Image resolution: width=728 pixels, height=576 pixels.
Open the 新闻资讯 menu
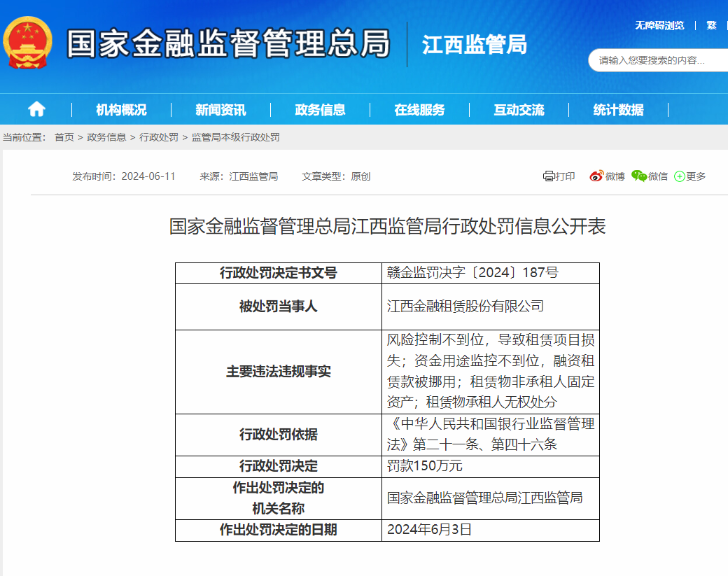pyautogui.click(x=220, y=110)
